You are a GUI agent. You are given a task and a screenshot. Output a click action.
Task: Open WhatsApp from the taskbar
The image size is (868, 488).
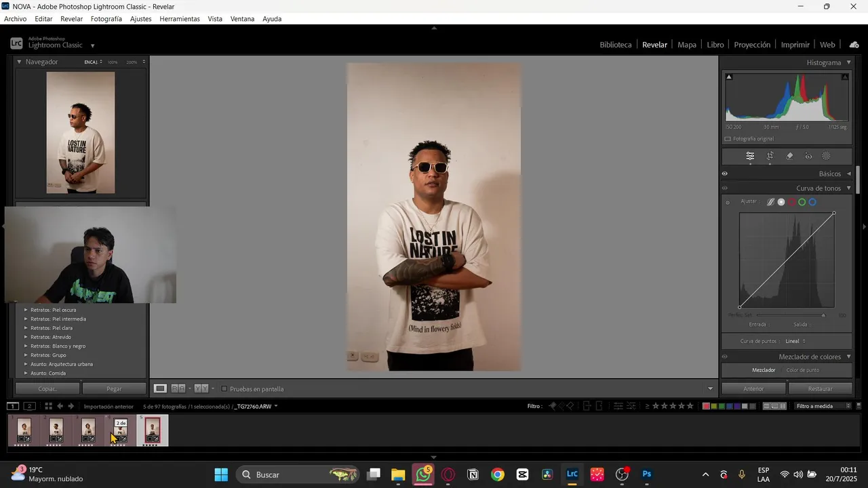click(x=424, y=474)
